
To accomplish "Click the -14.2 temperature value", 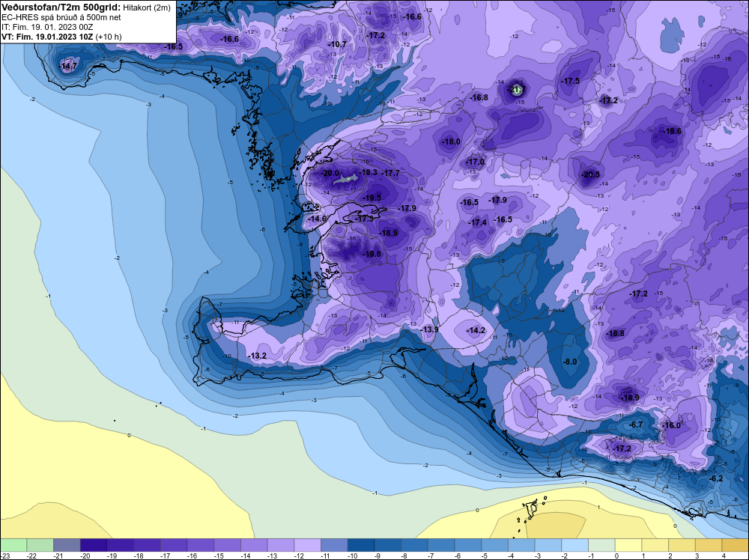I will (x=476, y=330).
